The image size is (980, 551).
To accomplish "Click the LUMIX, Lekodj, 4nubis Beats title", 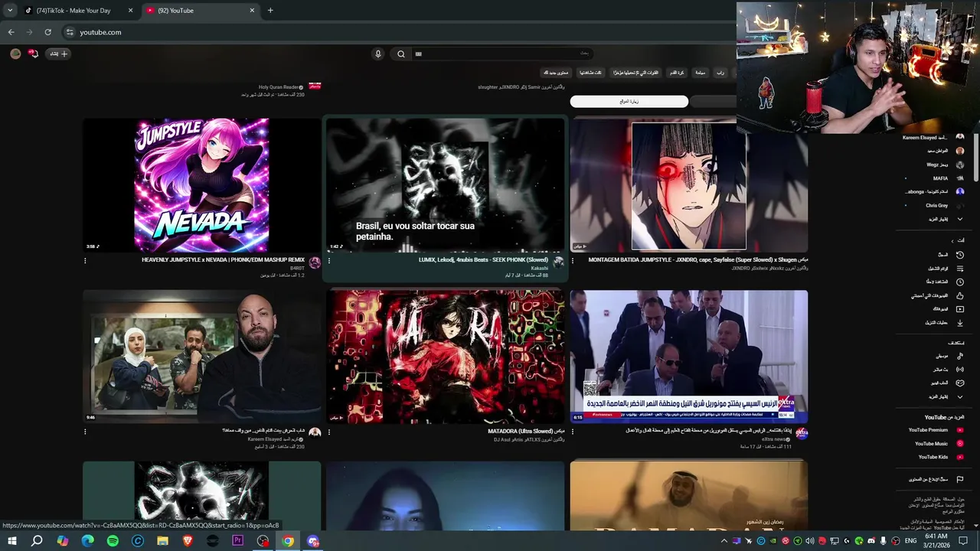I will click(483, 260).
